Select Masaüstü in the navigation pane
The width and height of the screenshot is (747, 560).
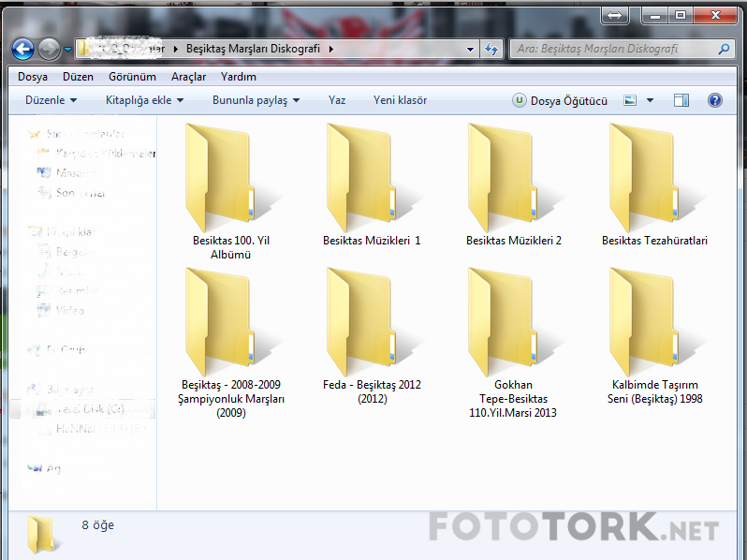point(70,172)
